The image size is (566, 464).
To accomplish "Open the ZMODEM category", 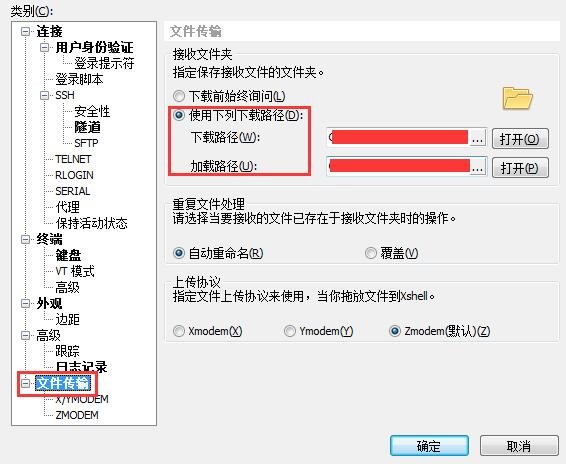I will pyautogui.click(x=77, y=415).
